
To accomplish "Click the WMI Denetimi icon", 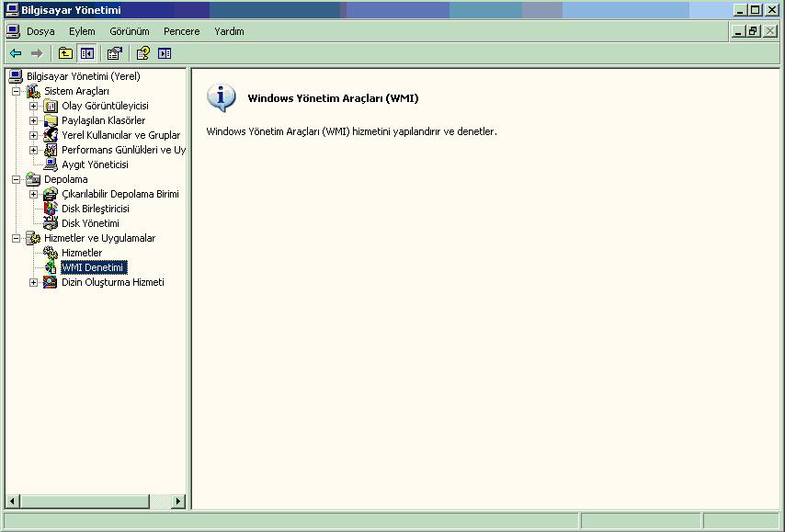I will pos(51,267).
